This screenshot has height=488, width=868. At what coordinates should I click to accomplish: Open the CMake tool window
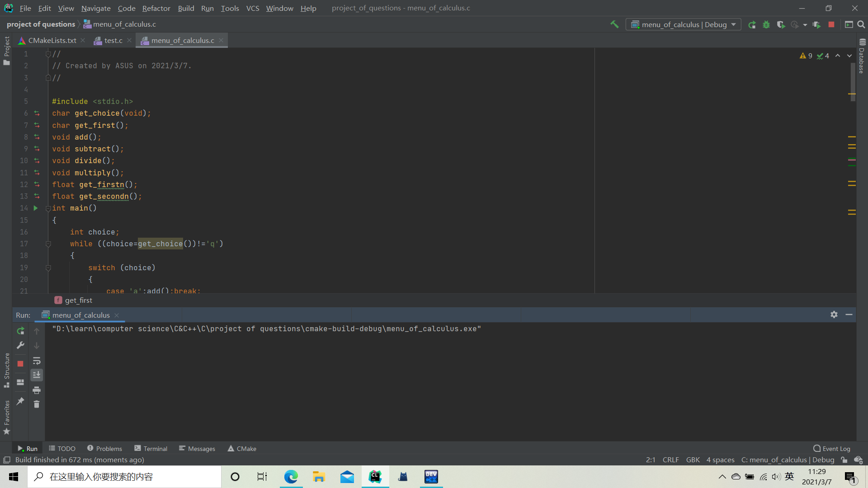(242, 449)
